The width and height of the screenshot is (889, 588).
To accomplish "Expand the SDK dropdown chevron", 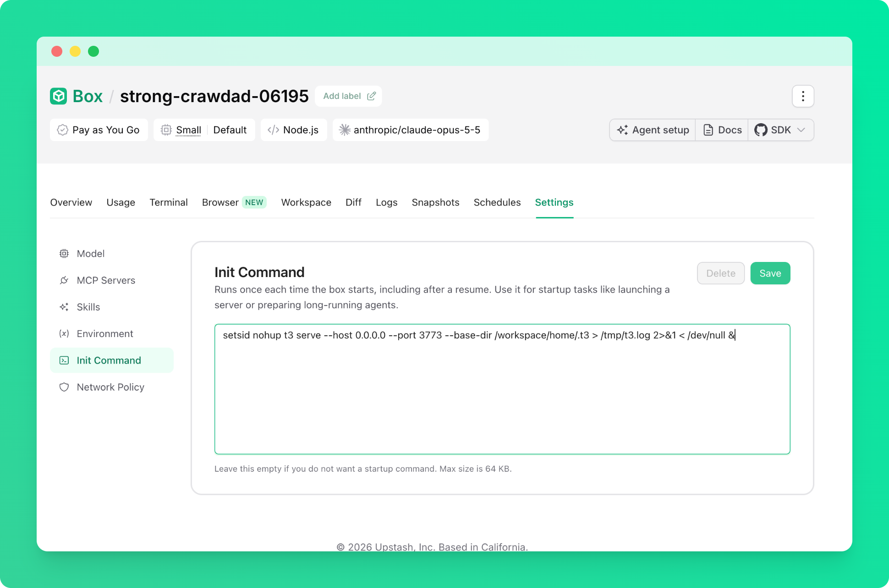I will pos(801,130).
